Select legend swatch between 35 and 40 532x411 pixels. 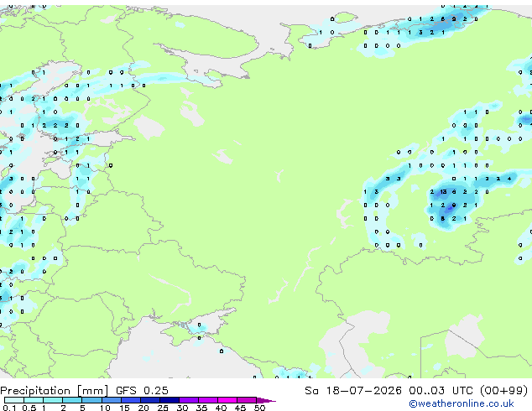coord(208,400)
